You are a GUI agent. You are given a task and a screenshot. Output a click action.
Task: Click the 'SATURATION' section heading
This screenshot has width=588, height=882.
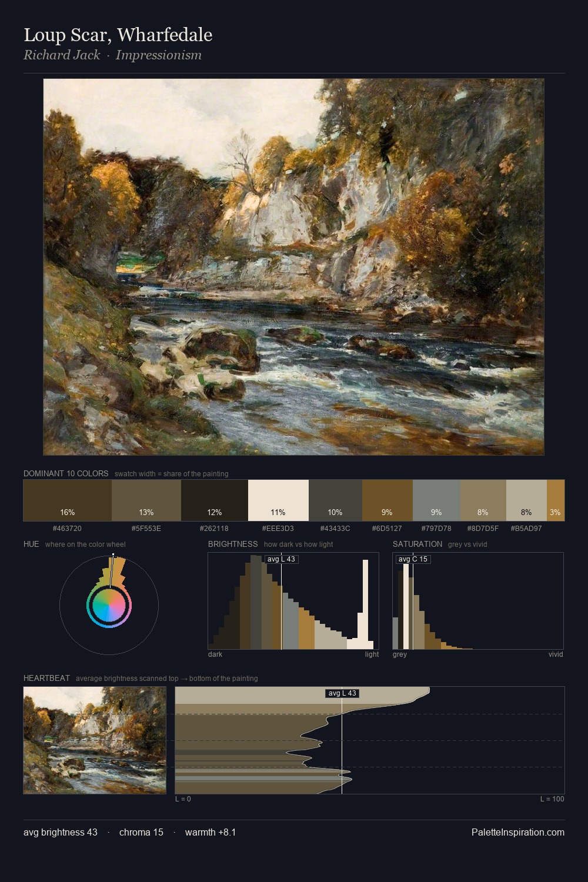(417, 544)
